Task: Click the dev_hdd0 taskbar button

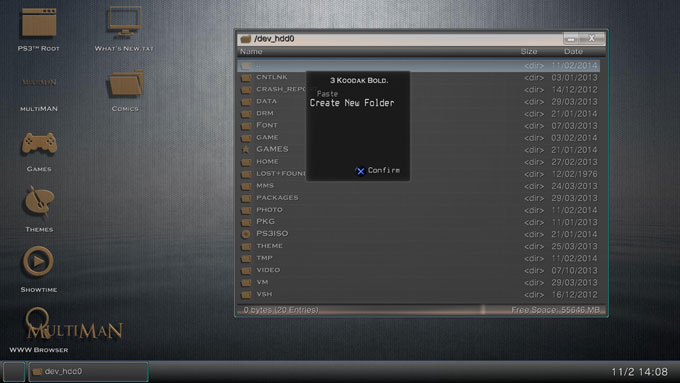Action: pyautogui.click(x=88, y=372)
